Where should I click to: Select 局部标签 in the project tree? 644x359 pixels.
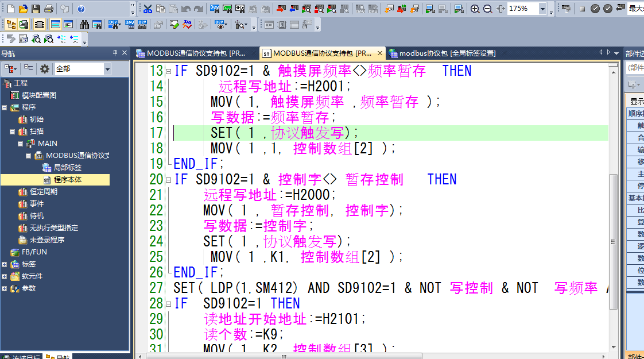click(x=67, y=168)
